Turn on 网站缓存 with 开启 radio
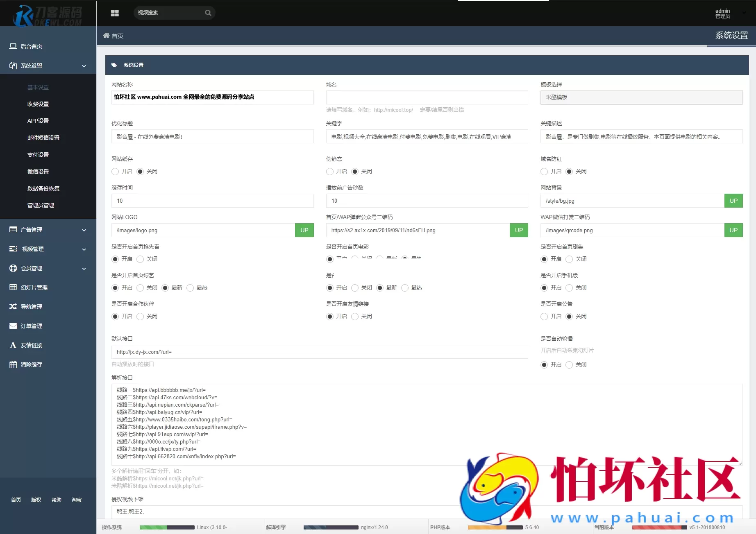The width and height of the screenshot is (756, 534). point(115,172)
